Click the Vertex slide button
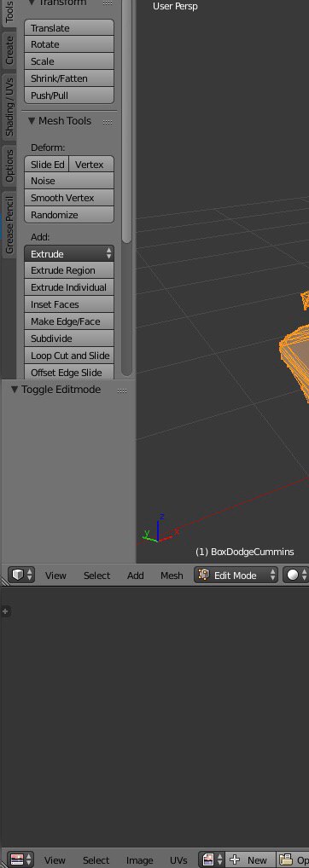 click(91, 165)
